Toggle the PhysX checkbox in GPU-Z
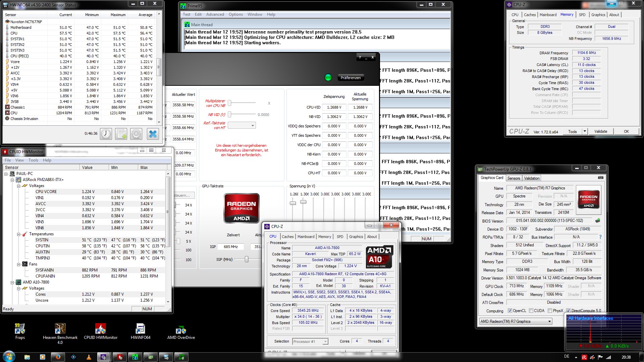The height and width of the screenshot is (362, 644). (550, 311)
